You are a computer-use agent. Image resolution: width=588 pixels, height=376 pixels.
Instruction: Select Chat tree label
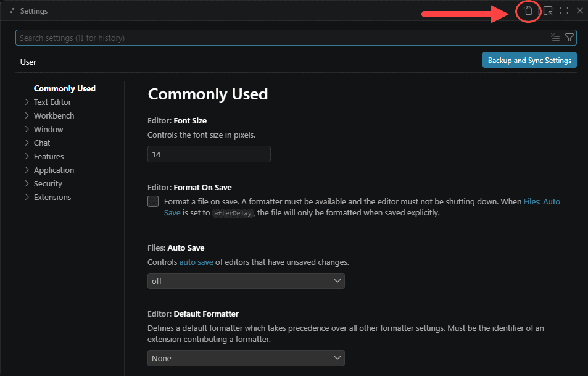(41, 143)
